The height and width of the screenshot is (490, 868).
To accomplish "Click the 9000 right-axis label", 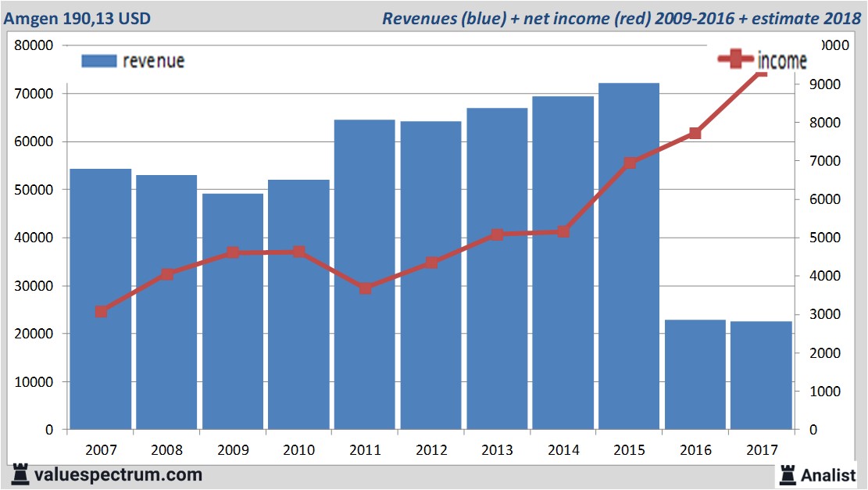I will [x=825, y=84].
